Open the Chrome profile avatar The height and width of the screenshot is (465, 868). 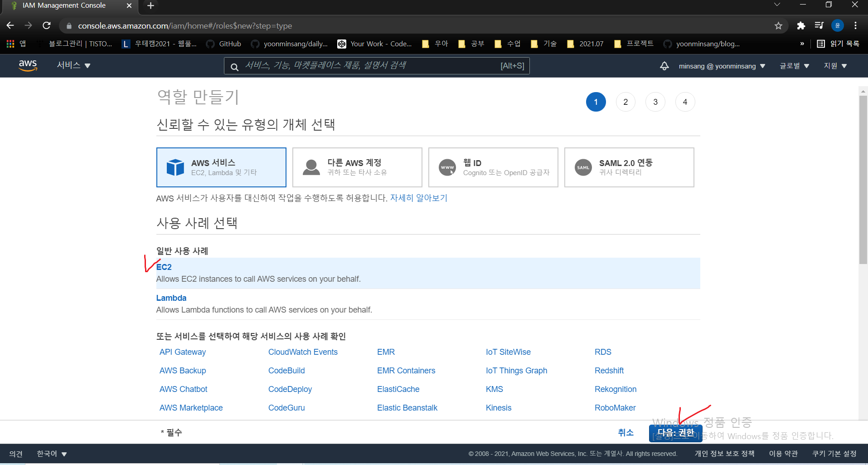pyautogui.click(x=837, y=26)
